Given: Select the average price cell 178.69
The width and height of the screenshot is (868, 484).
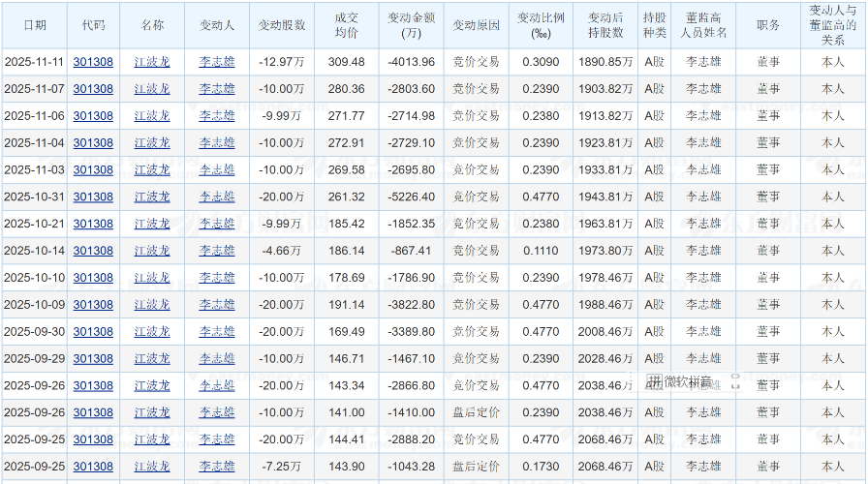Looking at the screenshot, I should click(347, 278).
